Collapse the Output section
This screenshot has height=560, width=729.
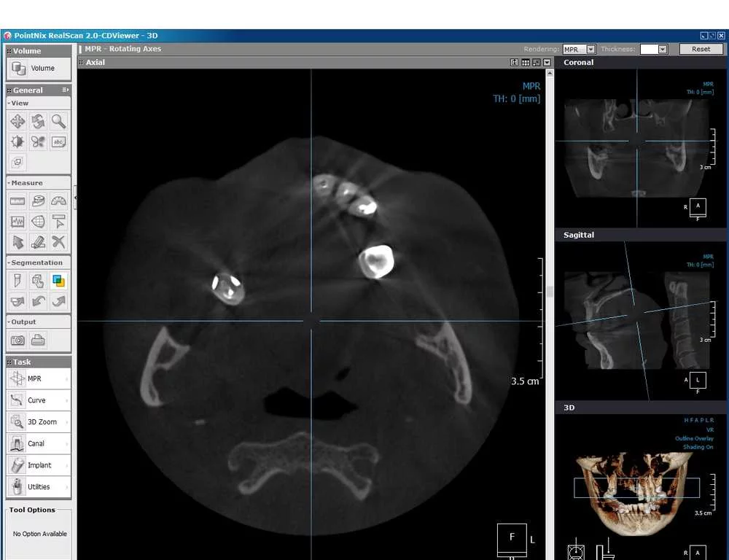pyautogui.click(x=9, y=322)
